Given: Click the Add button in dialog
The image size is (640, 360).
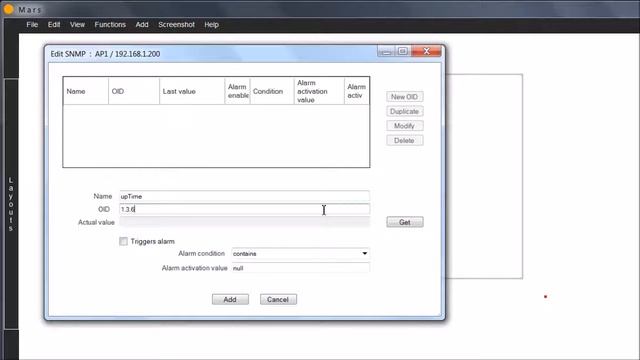Looking at the screenshot, I should (230, 299).
